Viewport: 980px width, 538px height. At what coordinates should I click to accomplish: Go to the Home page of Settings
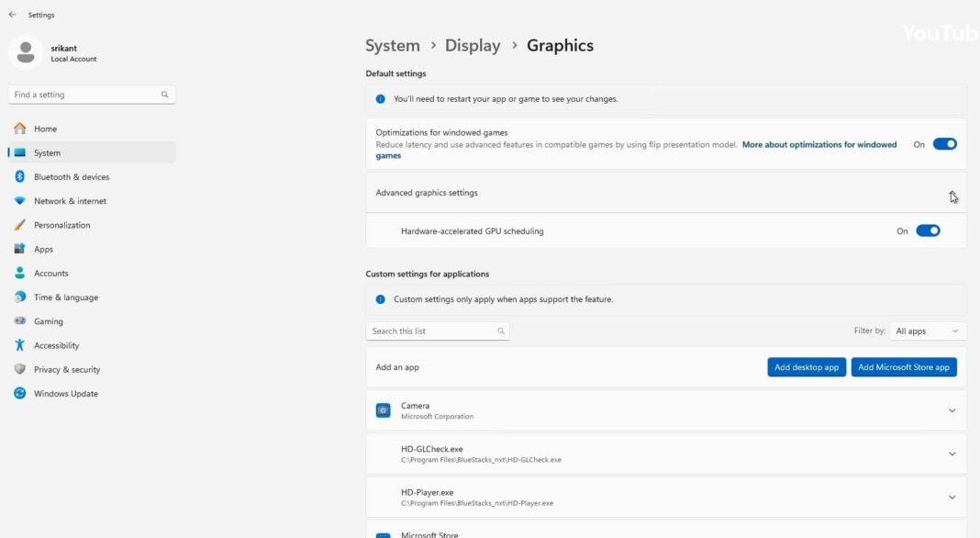click(42, 129)
